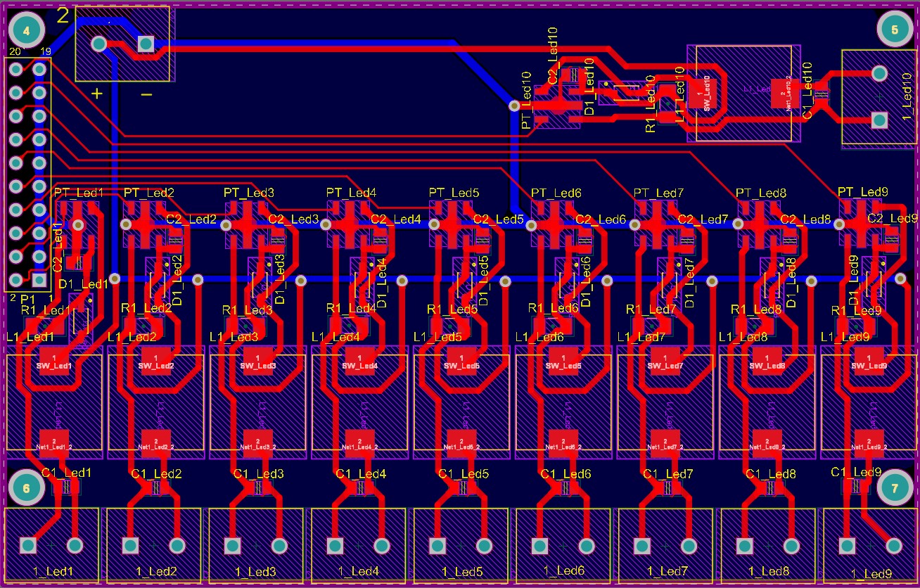Click the PT_Led3 designator label
Image resolution: width=920 pixels, height=588 pixels.
[249, 193]
